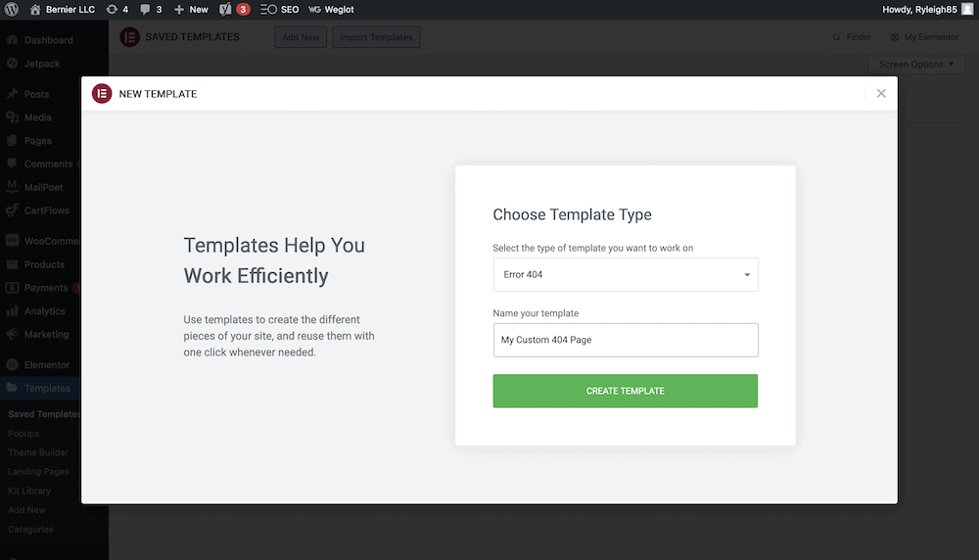Close the New Template dialog

click(x=881, y=94)
